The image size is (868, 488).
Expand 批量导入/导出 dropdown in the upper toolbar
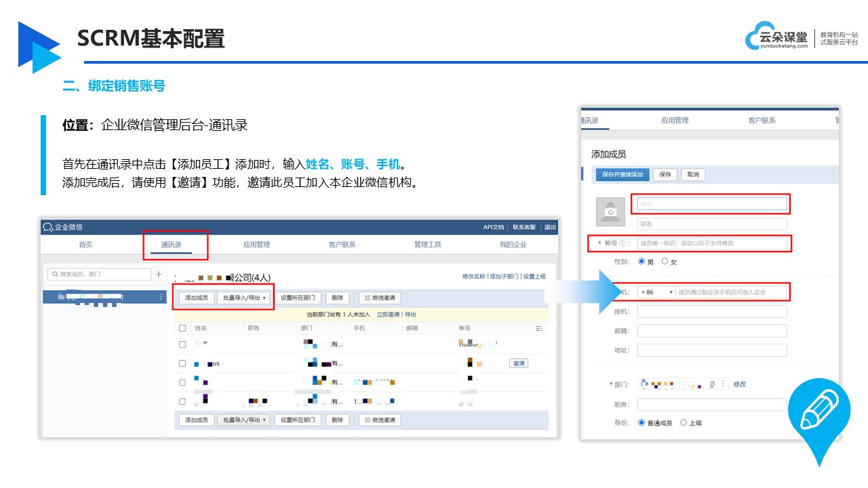[243, 298]
